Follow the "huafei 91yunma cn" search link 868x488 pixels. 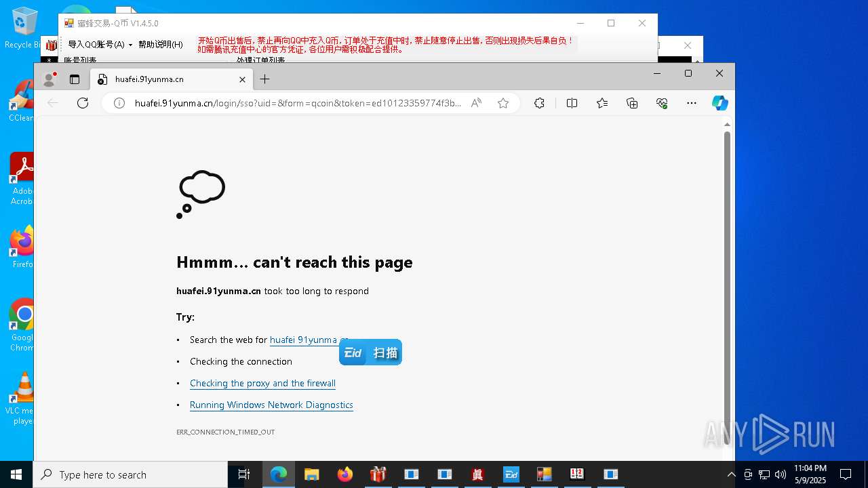point(309,340)
